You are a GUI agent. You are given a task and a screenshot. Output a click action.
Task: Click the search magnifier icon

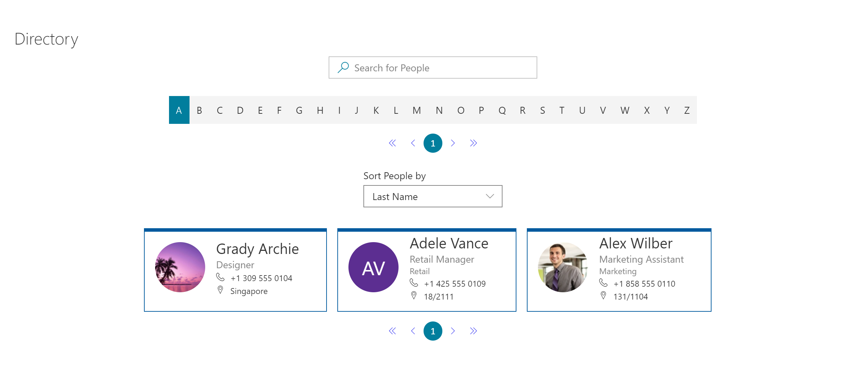343,67
